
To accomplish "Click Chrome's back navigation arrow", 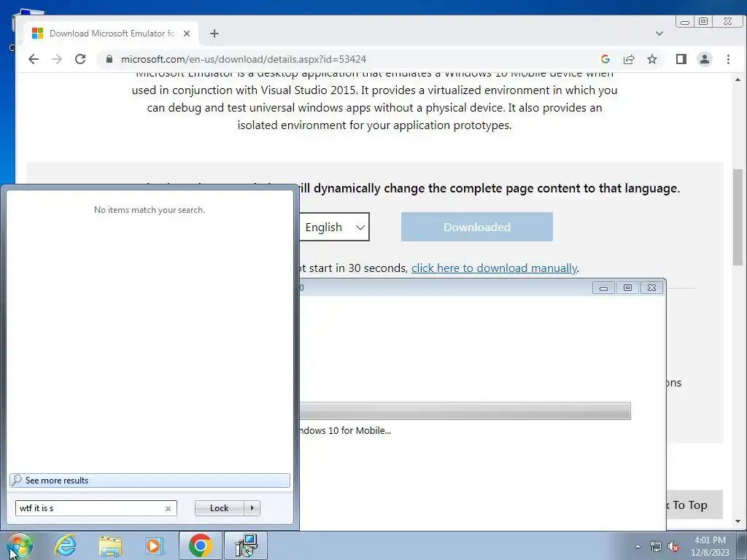I will 34,59.
